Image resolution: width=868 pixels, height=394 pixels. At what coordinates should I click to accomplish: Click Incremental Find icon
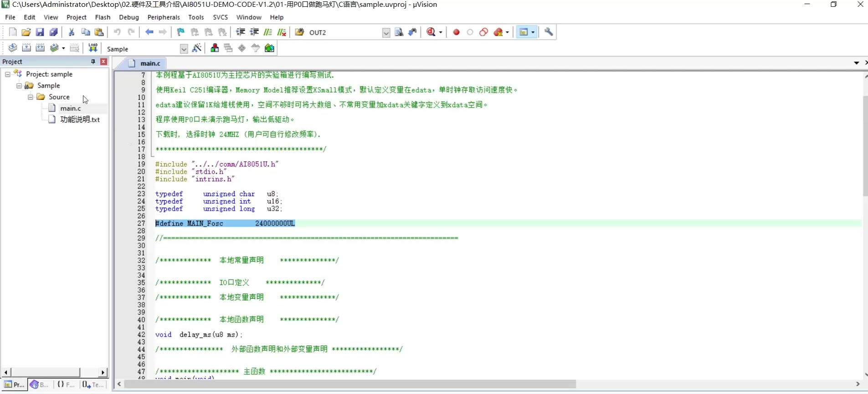point(413,32)
